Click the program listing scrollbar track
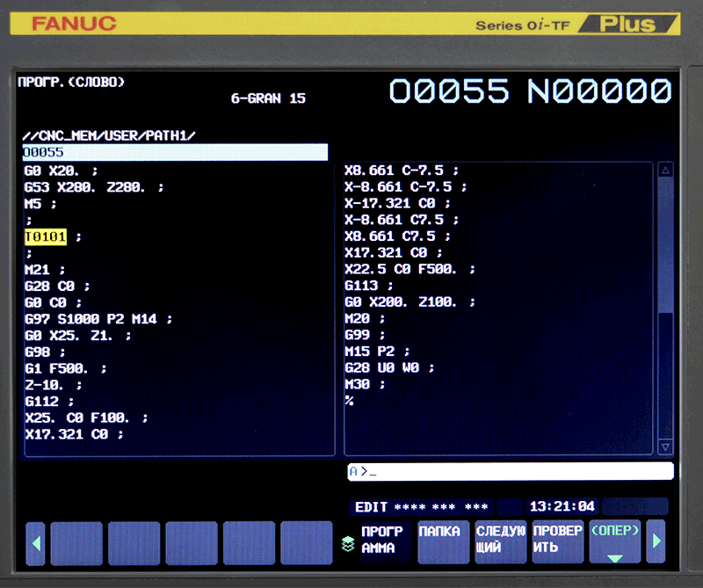 [666, 309]
